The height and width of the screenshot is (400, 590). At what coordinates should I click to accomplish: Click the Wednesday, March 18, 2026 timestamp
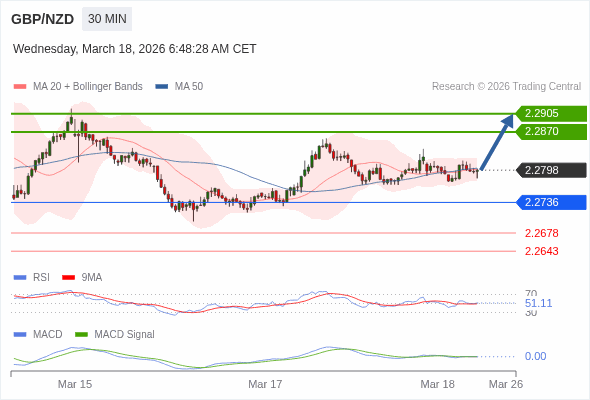point(135,49)
